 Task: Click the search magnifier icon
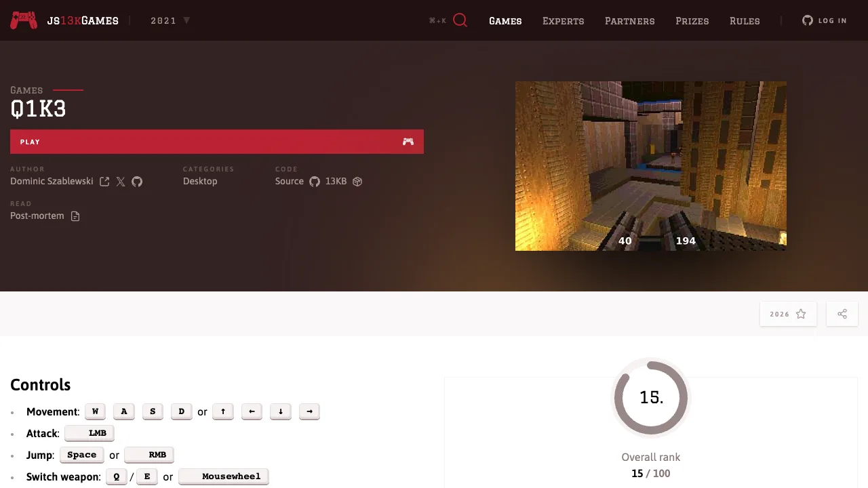460,20
